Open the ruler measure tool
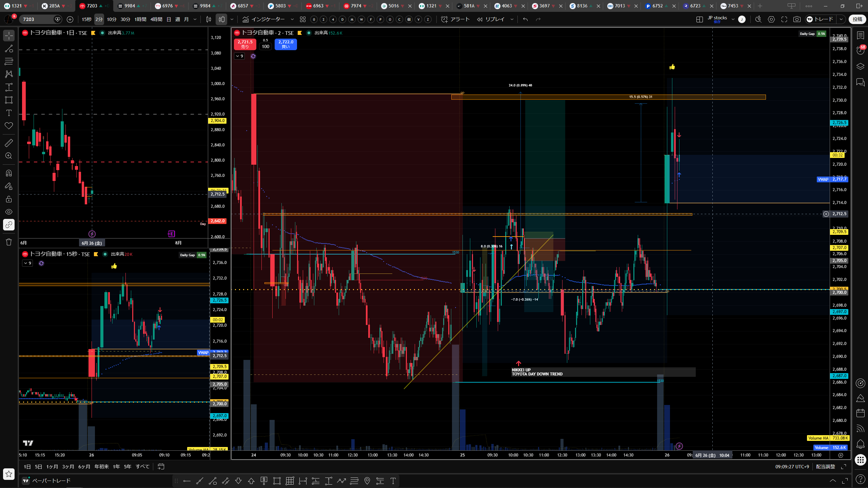Screen dimensions: 868x488 [x=9, y=143]
